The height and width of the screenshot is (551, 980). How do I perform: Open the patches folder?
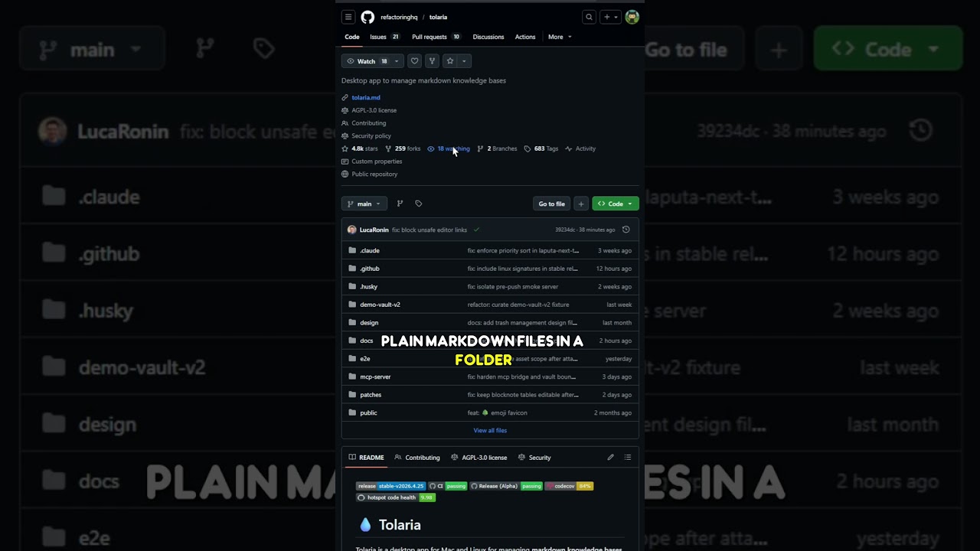pos(371,395)
